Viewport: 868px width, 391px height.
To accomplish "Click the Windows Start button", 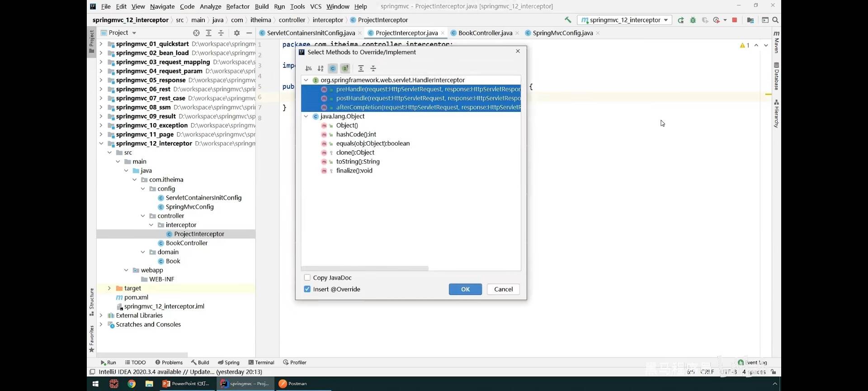I will click(x=95, y=384).
